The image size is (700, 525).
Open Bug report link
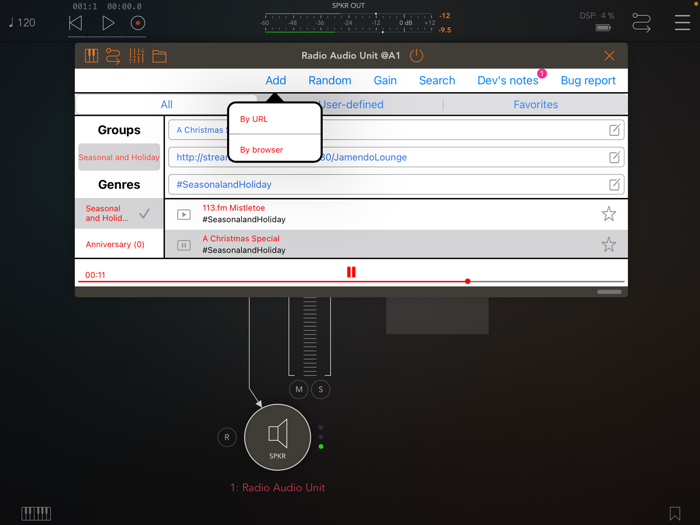click(588, 80)
